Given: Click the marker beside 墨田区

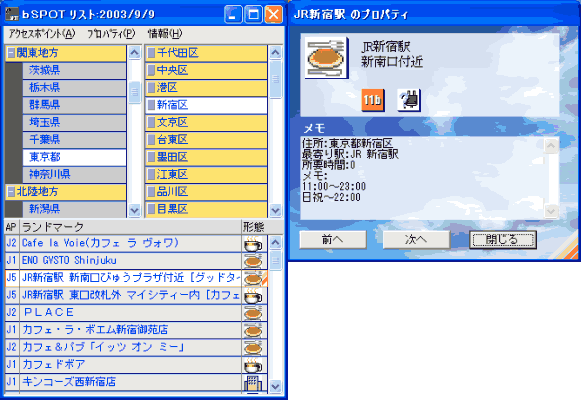Looking at the screenshot, I should tap(151, 157).
